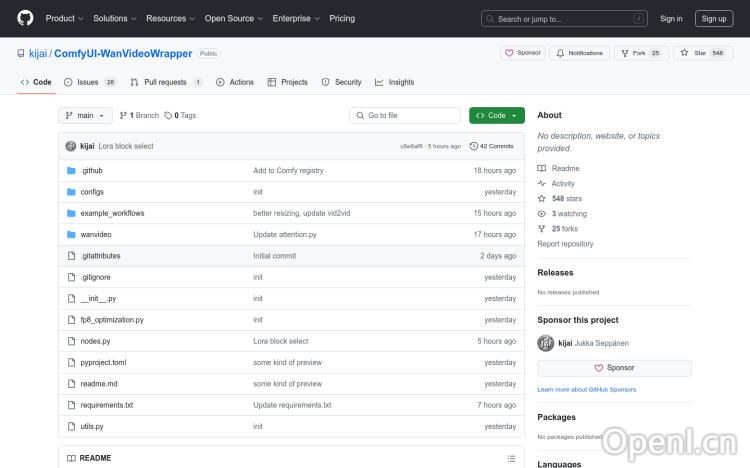Viewport: 750px width, 468px height.
Task: Expand the green Code dropdown
Action: tap(496, 115)
